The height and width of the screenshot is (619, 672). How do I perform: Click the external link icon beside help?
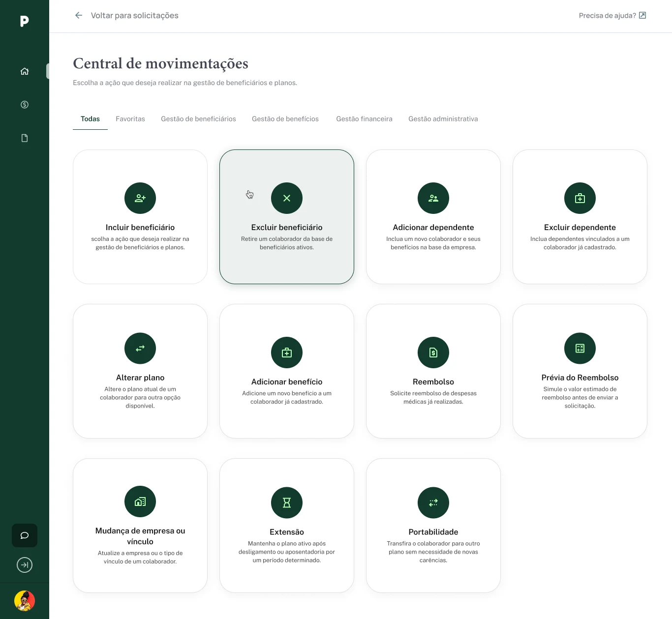point(642,15)
